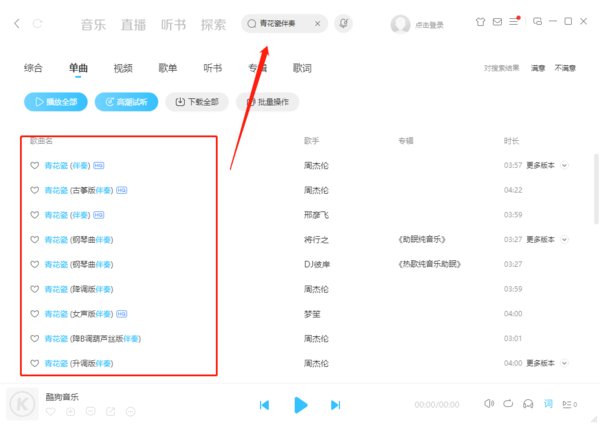
Task: Like 青花瓷 (古筝版伴奏) heart
Action: pyautogui.click(x=34, y=190)
